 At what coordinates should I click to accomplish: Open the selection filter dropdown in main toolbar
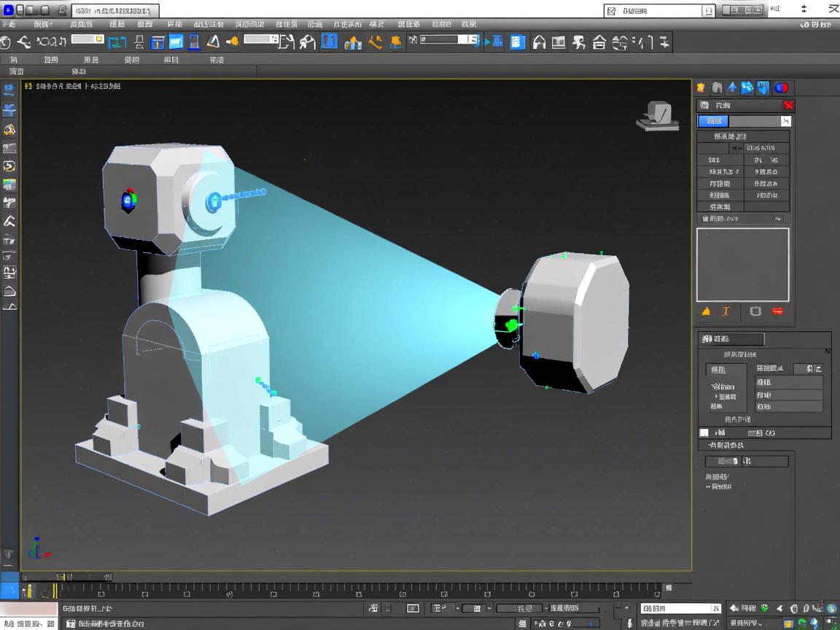click(x=87, y=39)
